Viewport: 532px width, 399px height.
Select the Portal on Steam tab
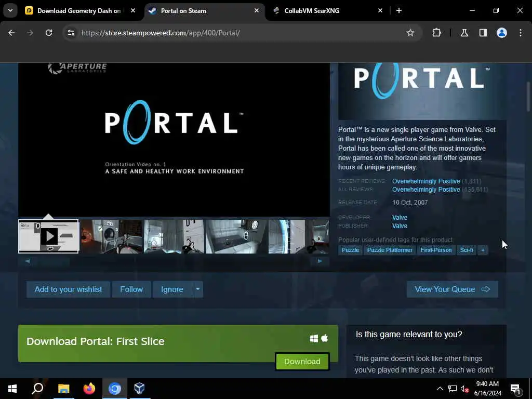(205, 10)
